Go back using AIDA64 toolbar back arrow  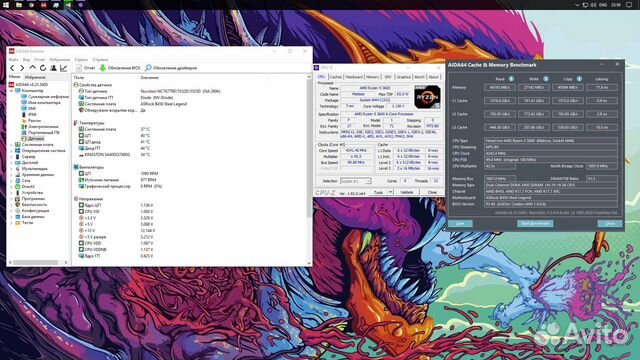tap(12, 68)
